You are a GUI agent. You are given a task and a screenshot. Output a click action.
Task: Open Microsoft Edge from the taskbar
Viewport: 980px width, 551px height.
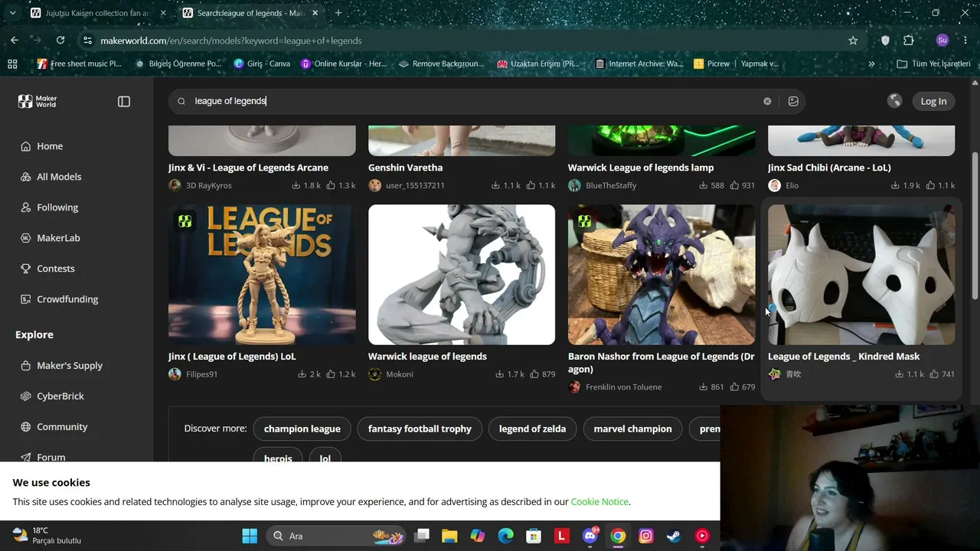click(x=505, y=536)
